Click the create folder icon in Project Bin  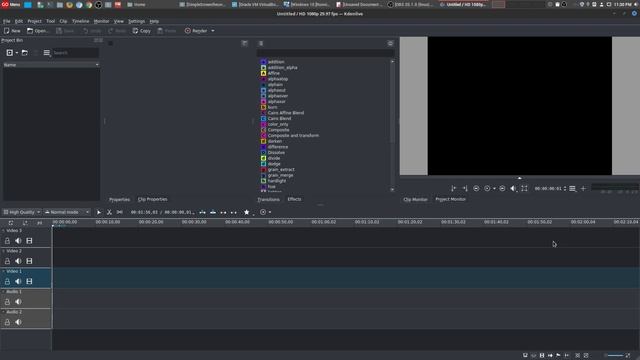pos(24,53)
